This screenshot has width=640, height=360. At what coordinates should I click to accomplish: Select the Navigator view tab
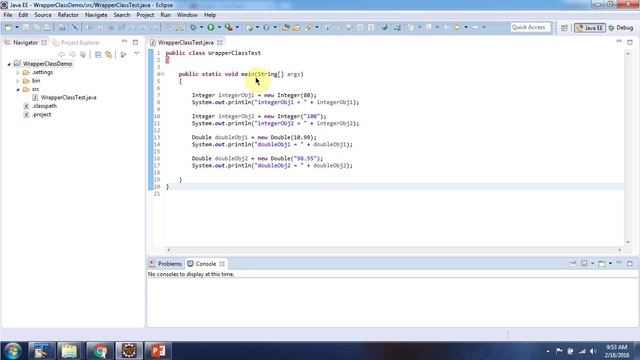(x=25, y=42)
